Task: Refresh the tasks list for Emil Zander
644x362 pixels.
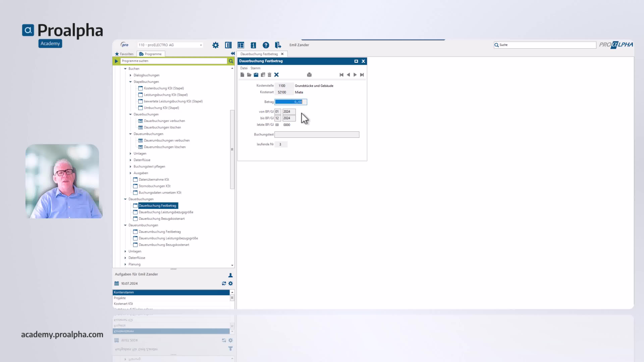Action: click(224, 283)
